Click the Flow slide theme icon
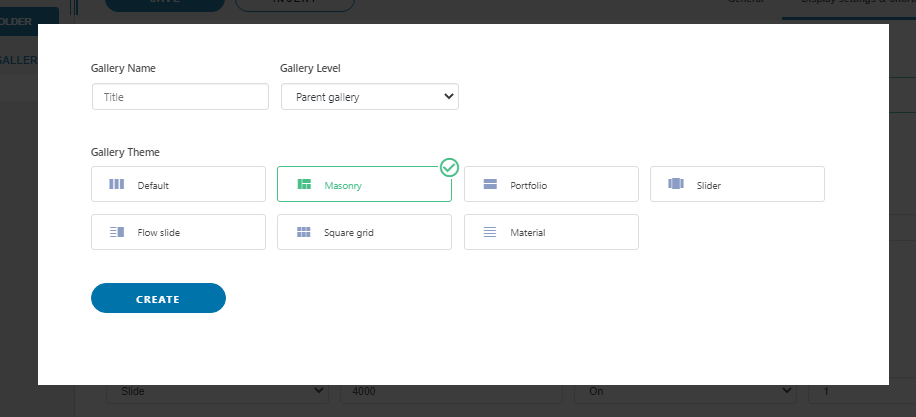Screen dimensions: 916x417 click(117, 232)
